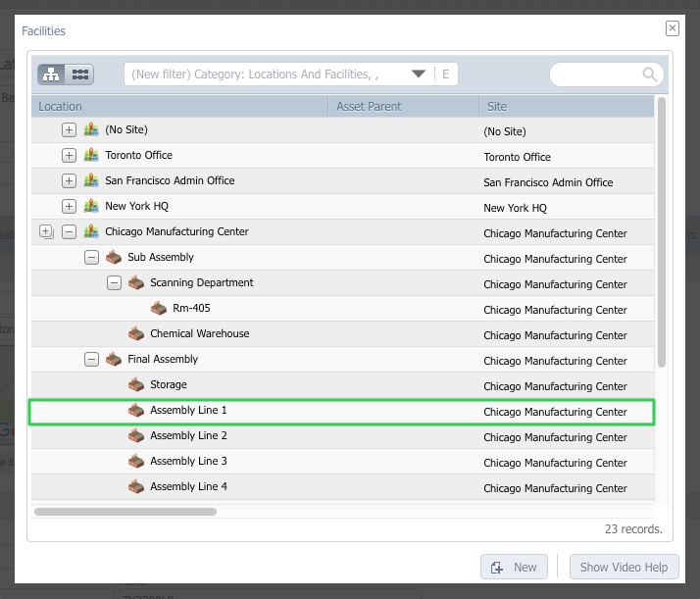Click the Assembly Line 3 icon
700x599 pixels.
pos(136,461)
